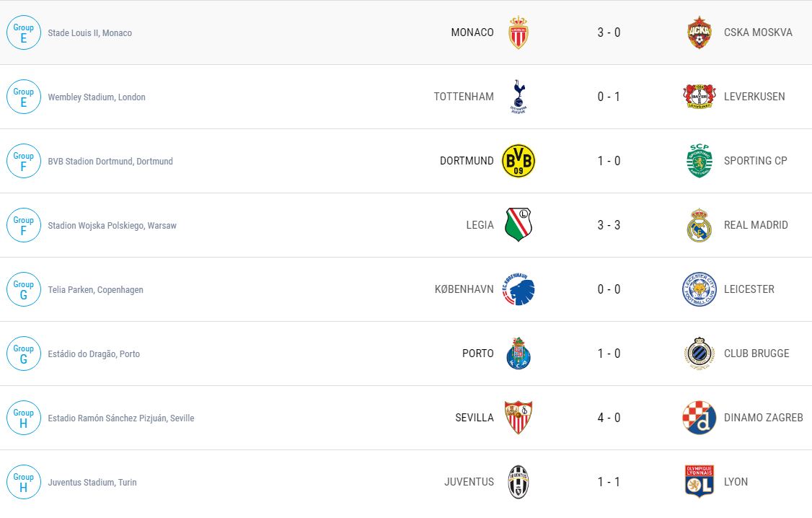The image size is (812, 518).
Task: Click the Juventus Stadium, Turin venue text
Action: point(92,483)
